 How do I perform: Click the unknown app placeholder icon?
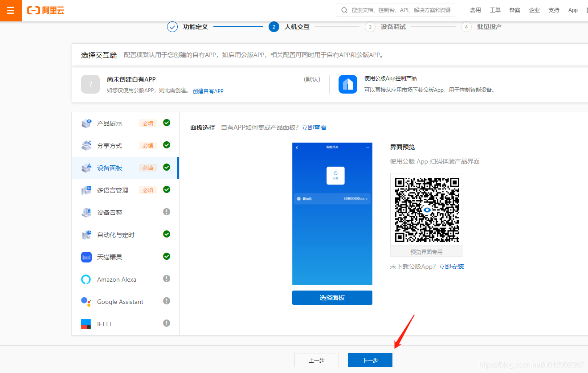(x=90, y=84)
